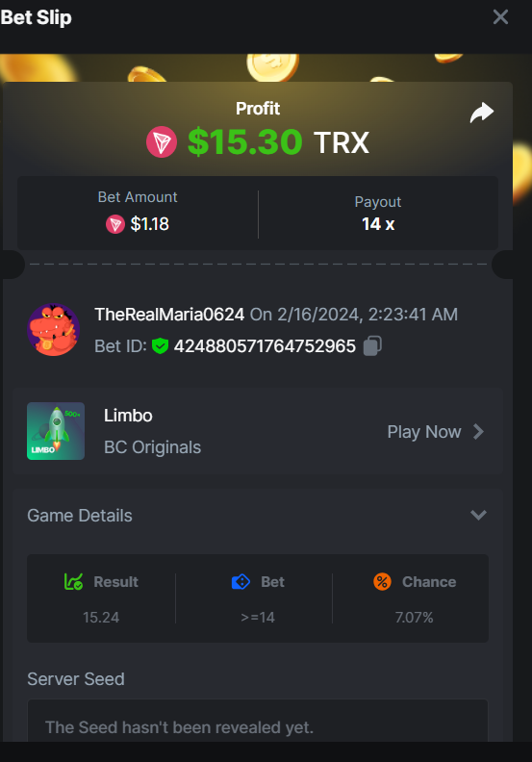Screen dimensions: 532x762
Task: Click the Play Now link
Action: [x=424, y=432]
